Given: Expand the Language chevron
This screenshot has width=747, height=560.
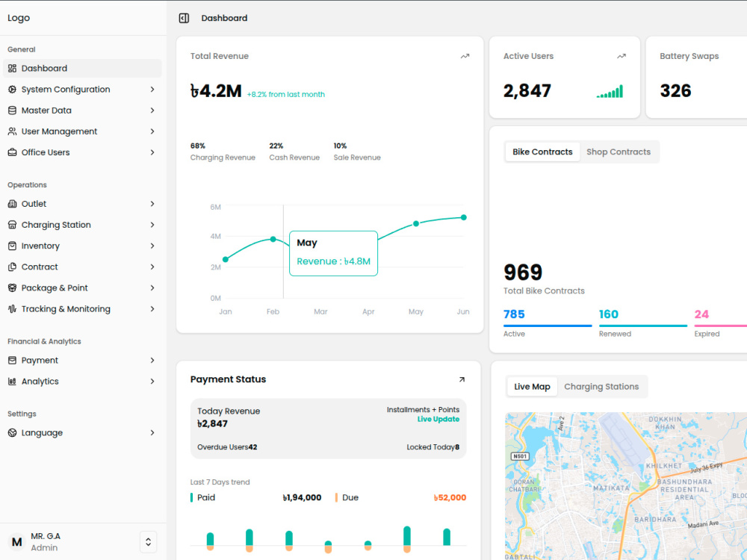Looking at the screenshot, I should pyautogui.click(x=152, y=432).
